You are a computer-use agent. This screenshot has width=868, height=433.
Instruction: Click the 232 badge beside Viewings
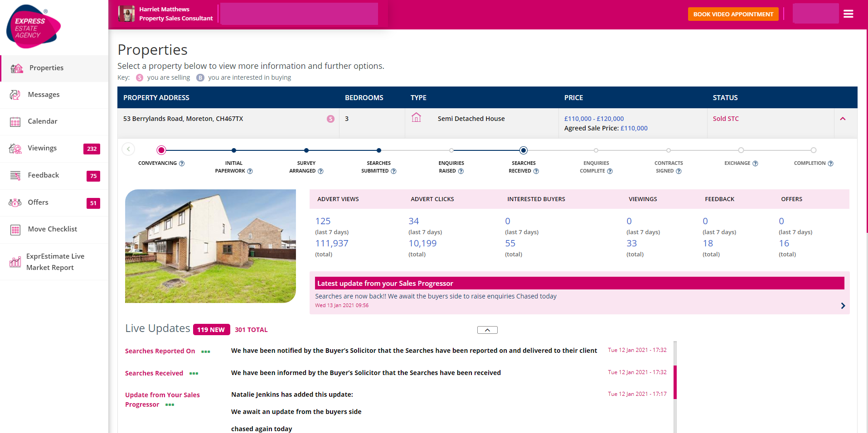tap(92, 149)
